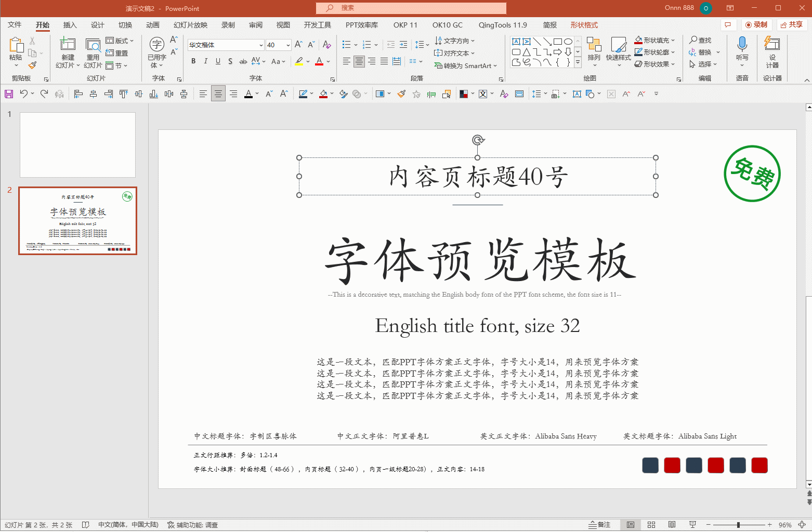Screen dimensions: 812x532
Task: Switch to the 插入 Insert tab
Action: pos(70,25)
